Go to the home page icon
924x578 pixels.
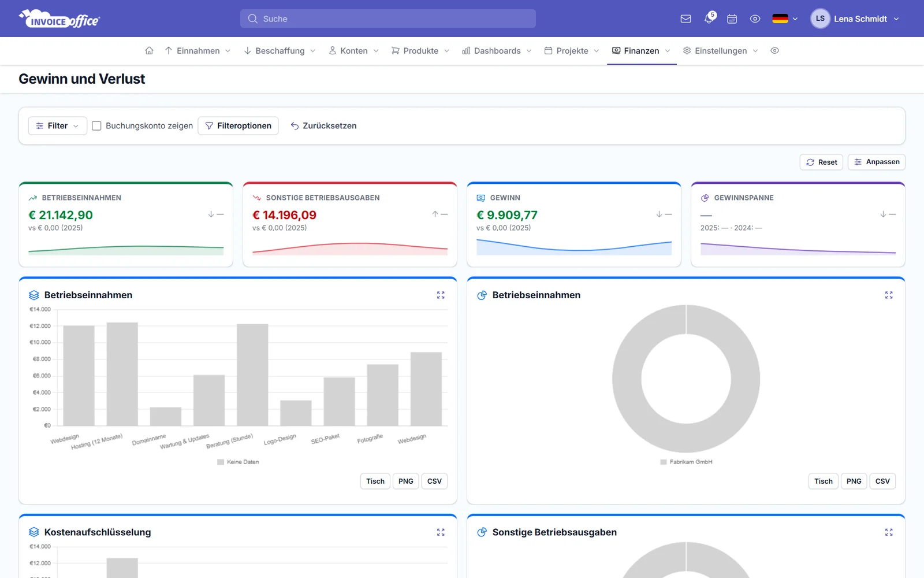pyautogui.click(x=149, y=51)
